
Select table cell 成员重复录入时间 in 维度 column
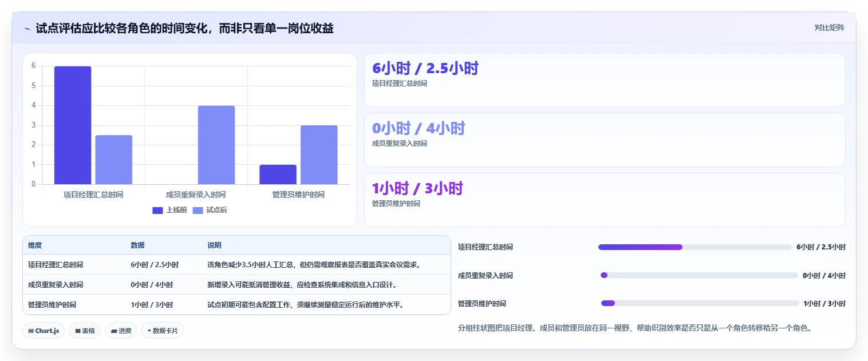pos(56,285)
